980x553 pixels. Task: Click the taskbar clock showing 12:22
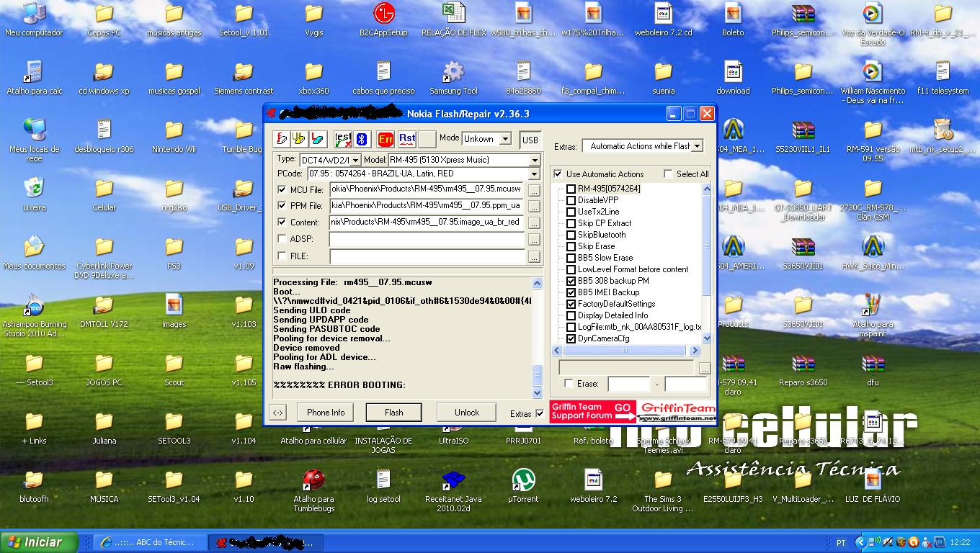coord(960,543)
